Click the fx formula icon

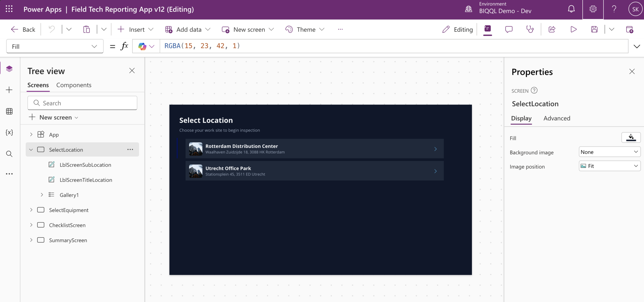point(125,46)
